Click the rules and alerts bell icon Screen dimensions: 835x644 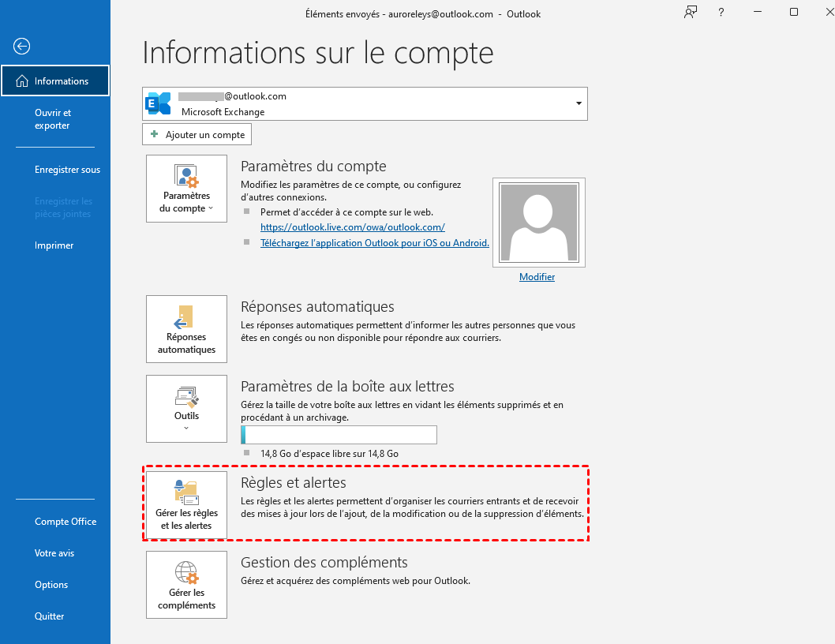[x=186, y=492]
